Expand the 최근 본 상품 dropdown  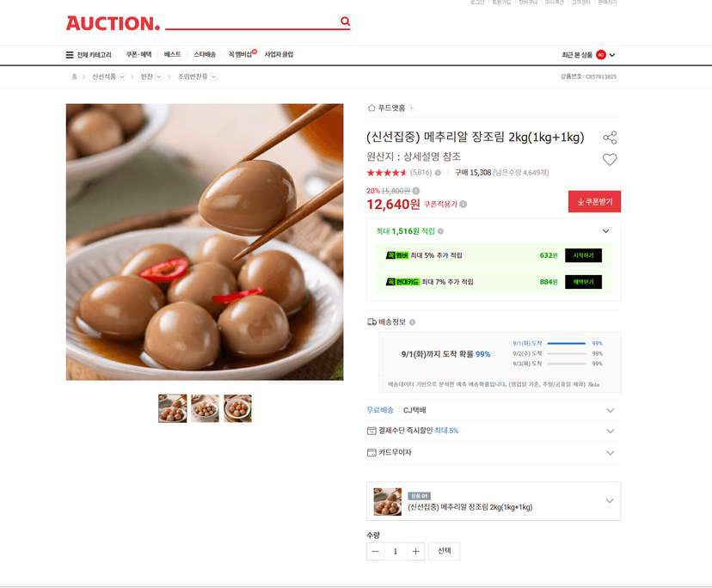pyautogui.click(x=612, y=55)
